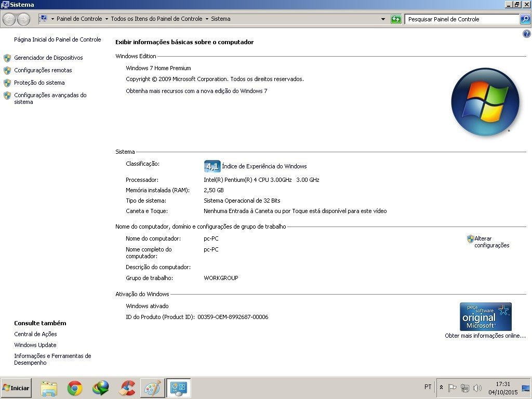The width and height of the screenshot is (532, 399).
Task: Open the Iniciar start menu
Action: [16, 388]
